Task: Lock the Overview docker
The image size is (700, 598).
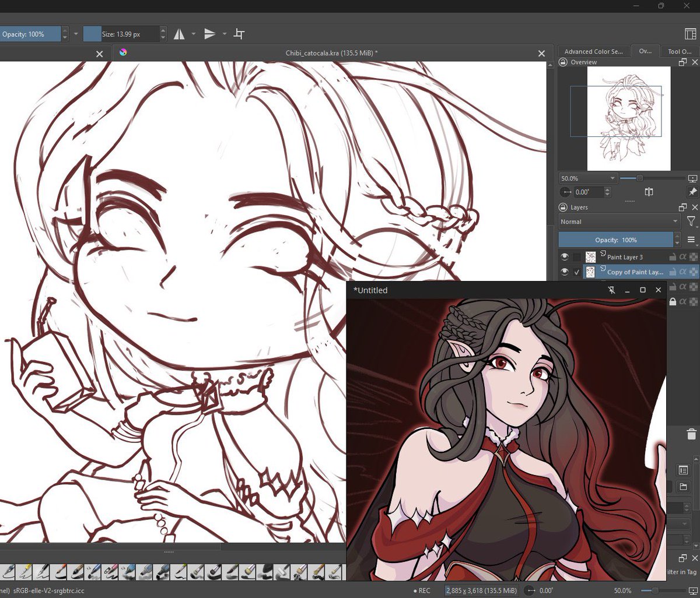Action: pyautogui.click(x=563, y=62)
